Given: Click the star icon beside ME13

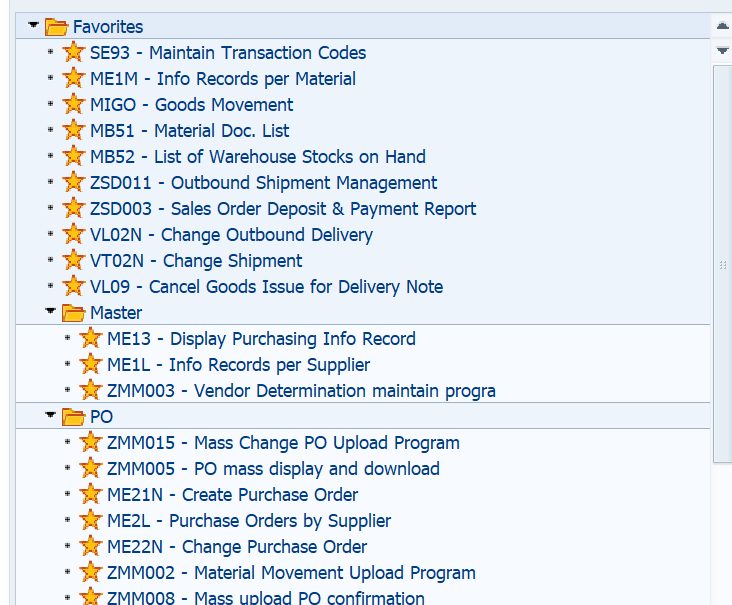Looking at the screenshot, I should coord(90,339).
